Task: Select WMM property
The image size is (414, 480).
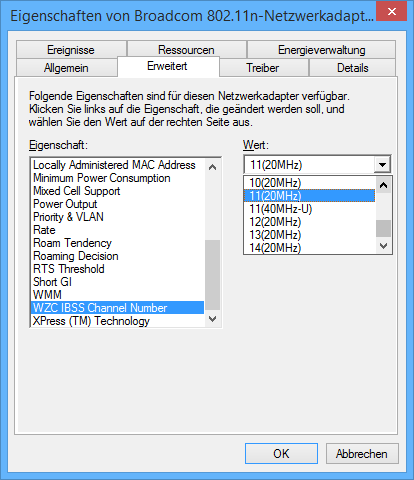Action: [x=118, y=295]
